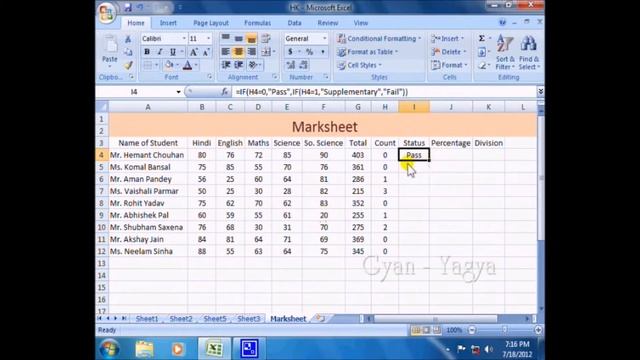Click Insert cells button
The width and height of the screenshot is (640, 360).
coord(448,38)
